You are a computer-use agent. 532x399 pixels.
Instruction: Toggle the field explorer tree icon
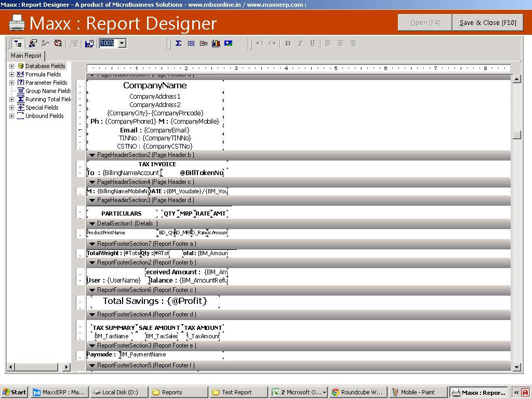[18, 44]
